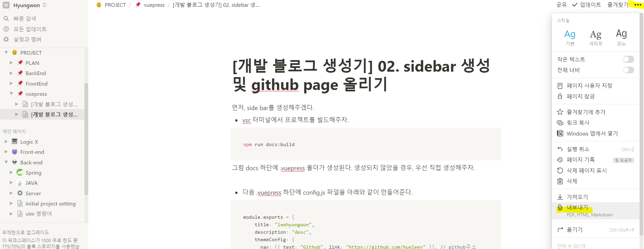This screenshot has width=644, height=249.
Task: Open the Hyungwon workspace switcher
Action: 25,5
